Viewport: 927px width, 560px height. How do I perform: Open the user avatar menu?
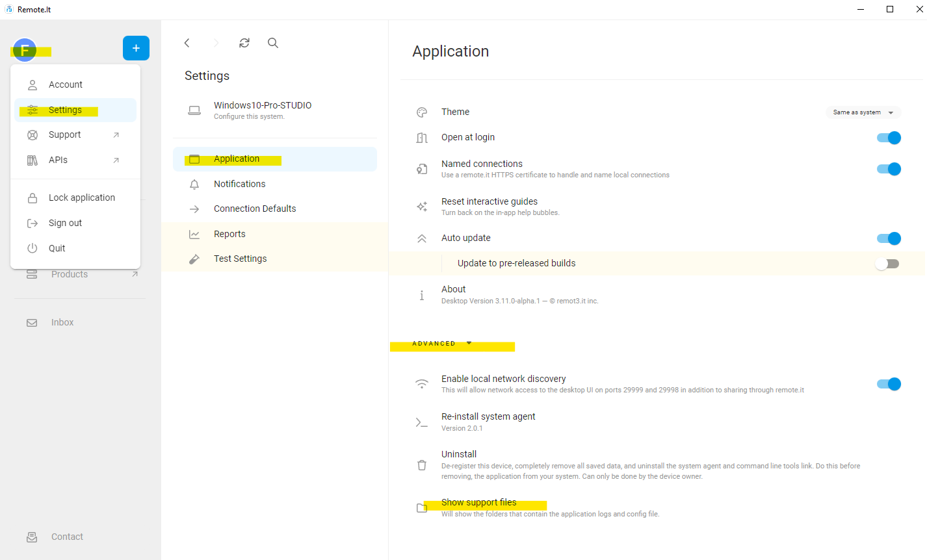pyautogui.click(x=25, y=50)
